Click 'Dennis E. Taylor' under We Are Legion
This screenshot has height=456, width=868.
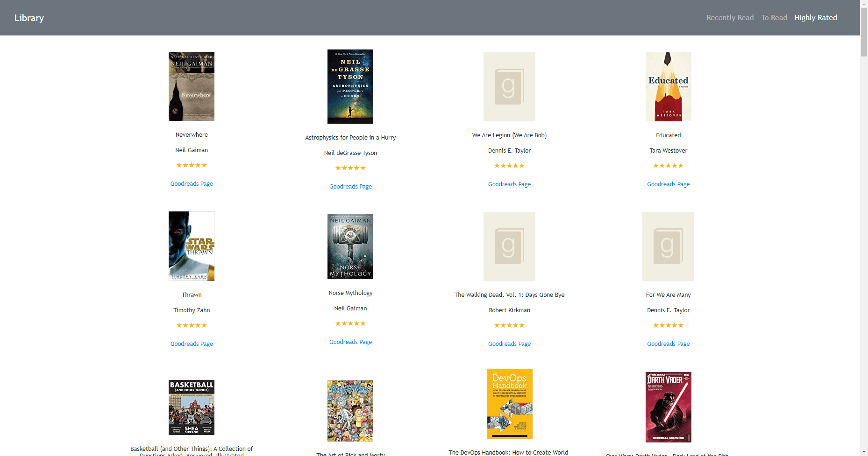pos(509,151)
